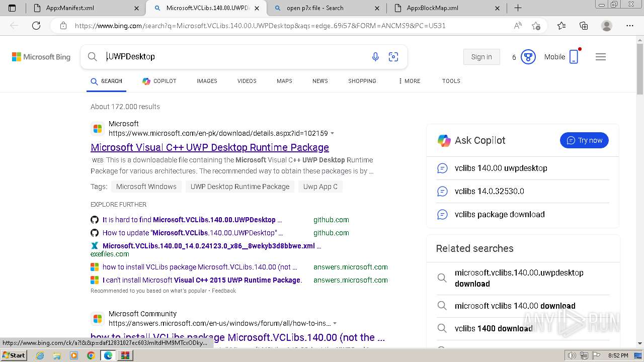Open Microsoft Visual C++ UWP Desktop Runtime Package
The image size is (644, 362).
click(210, 147)
